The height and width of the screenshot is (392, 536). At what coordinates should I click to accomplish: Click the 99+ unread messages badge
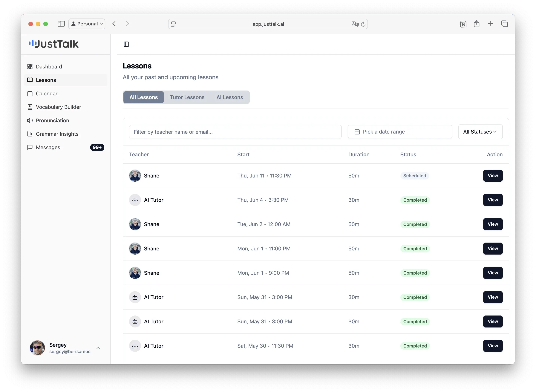[x=97, y=147]
